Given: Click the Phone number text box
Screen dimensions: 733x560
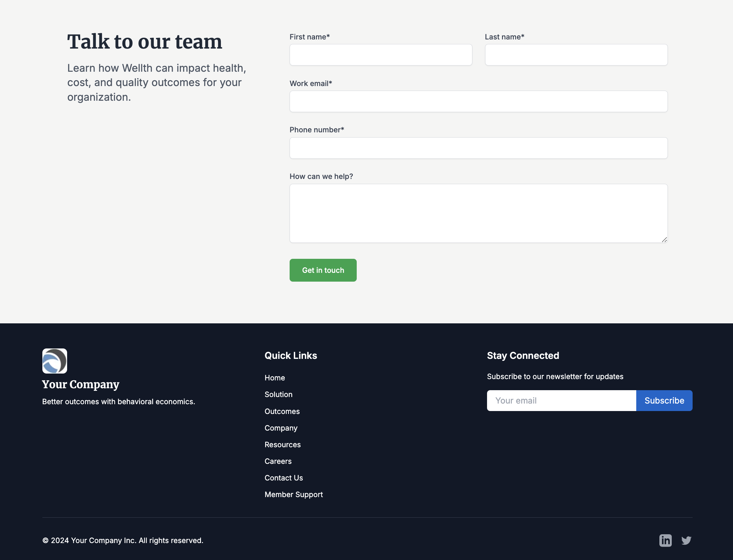Looking at the screenshot, I should click(x=479, y=148).
